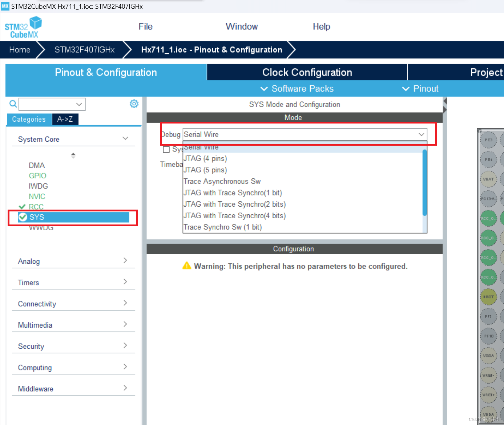Select DMA in System Core list
The width and height of the screenshot is (504, 425).
(x=37, y=165)
